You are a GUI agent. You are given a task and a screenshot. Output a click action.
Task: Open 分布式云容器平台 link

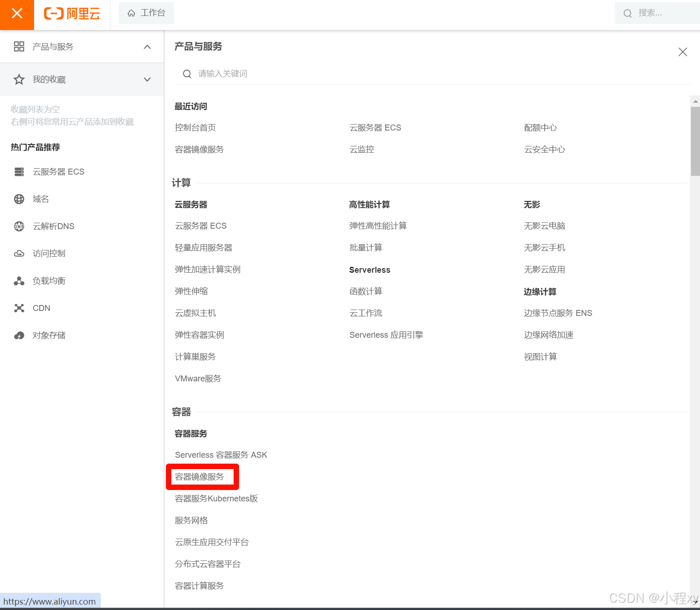pos(208,564)
